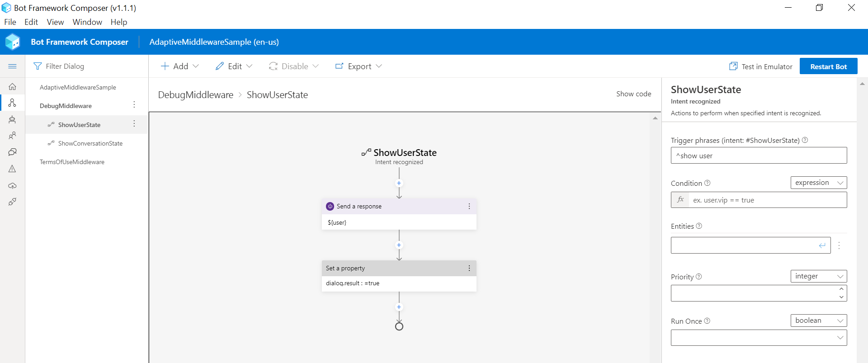Open more options for ShowUserState trigger

(134, 124)
